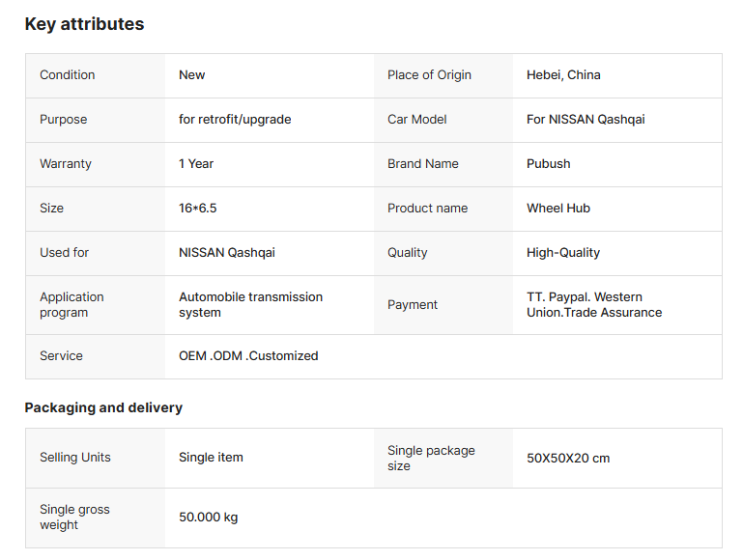Click Automobile transmission system value
743x560 pixels.
(250, 305)
